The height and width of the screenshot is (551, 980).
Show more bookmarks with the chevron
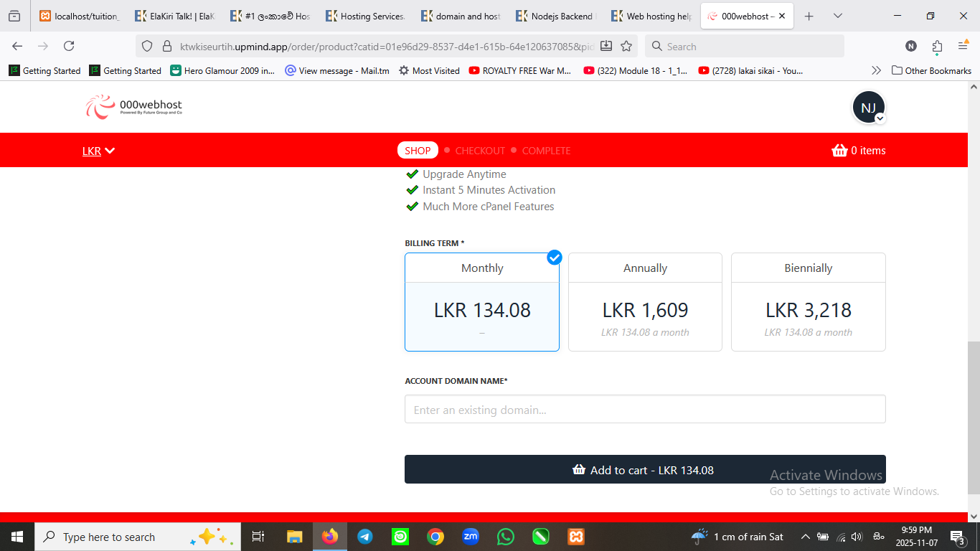876,70
